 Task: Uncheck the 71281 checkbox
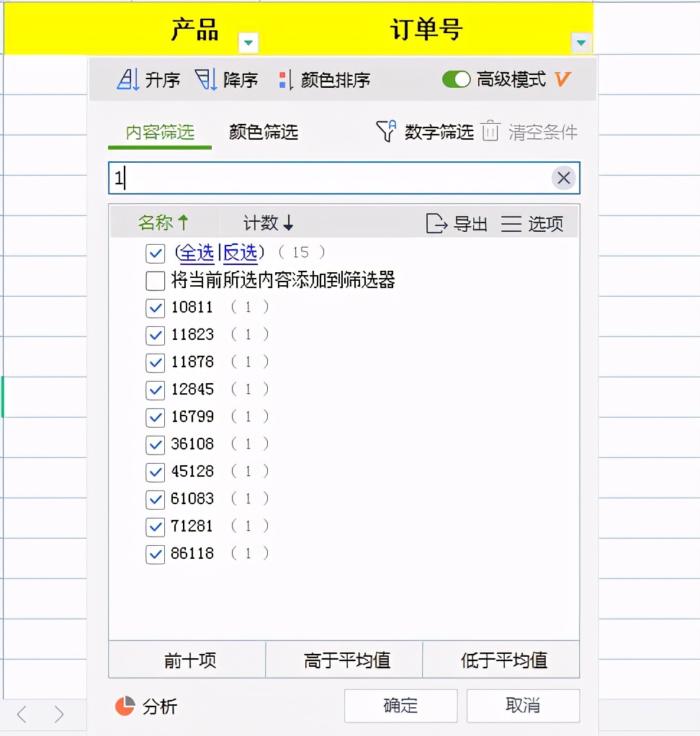click(x=155, y=526)
